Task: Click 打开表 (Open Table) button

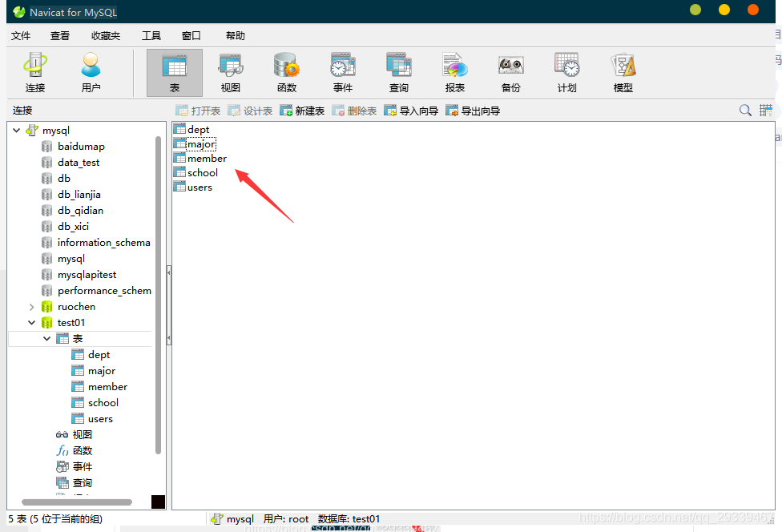Action: coord(198,111)
